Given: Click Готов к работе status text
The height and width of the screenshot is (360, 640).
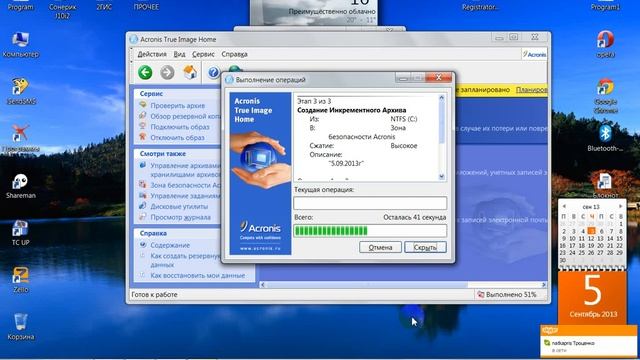Looking at the screenshot, I should pos(154,294).
